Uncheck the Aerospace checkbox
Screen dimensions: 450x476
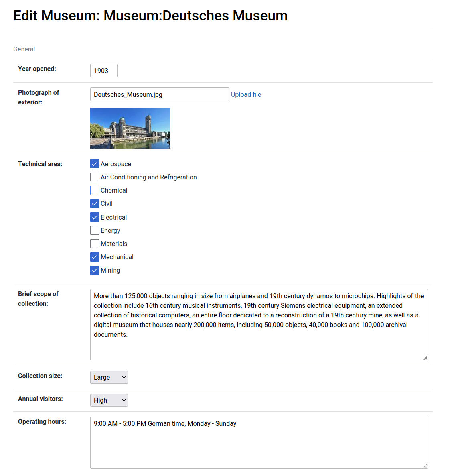pos(95,164)
